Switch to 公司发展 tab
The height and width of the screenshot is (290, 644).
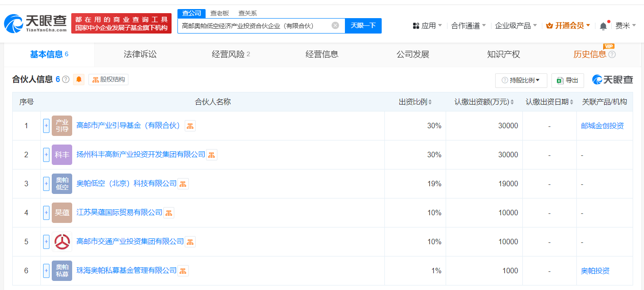pos(413,55)
